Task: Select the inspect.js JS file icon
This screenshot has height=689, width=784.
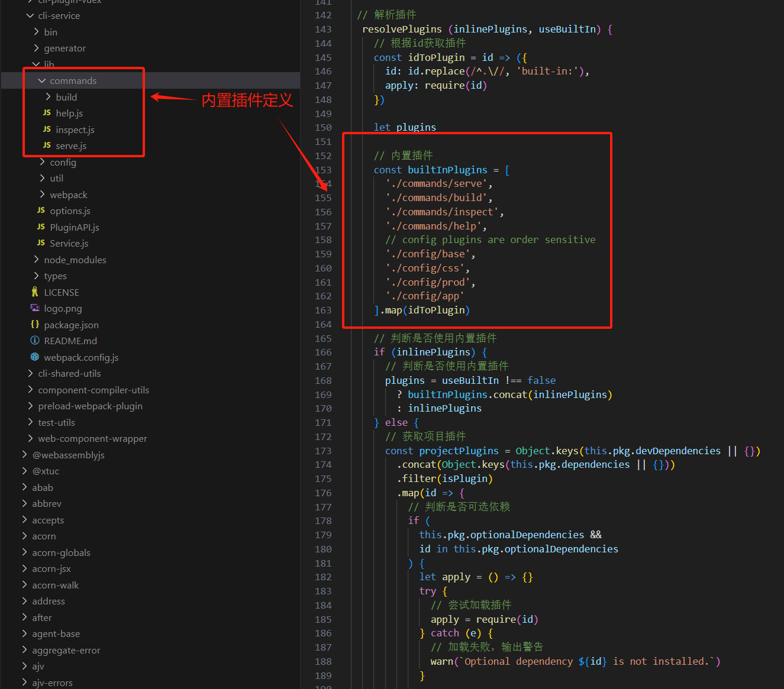Action: (x=47, y=130)
